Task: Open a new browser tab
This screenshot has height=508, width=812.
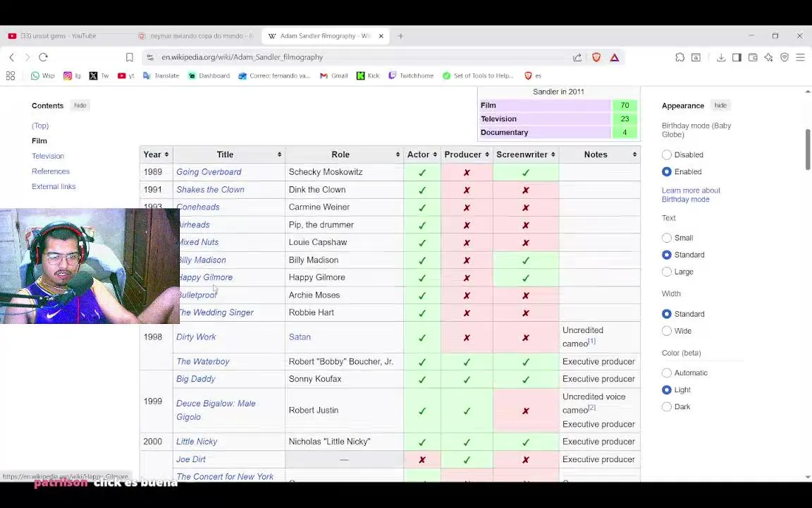Action: (x=401, y=36)
